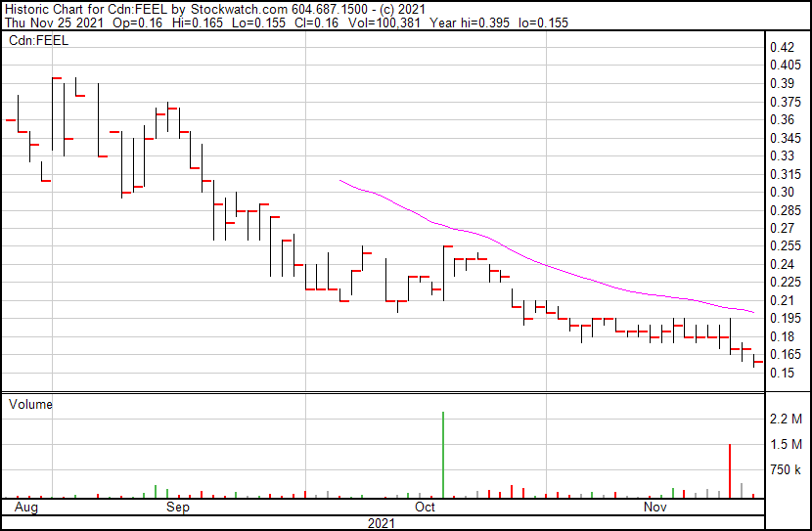
Task: Click the 2021 year label below the chart
Action: coord(382,523)
